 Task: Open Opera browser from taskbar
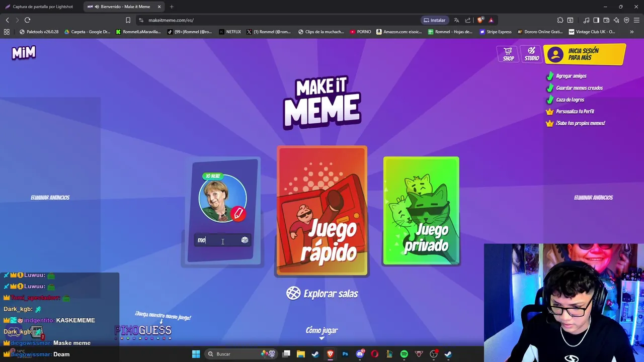tap(374, 354)
